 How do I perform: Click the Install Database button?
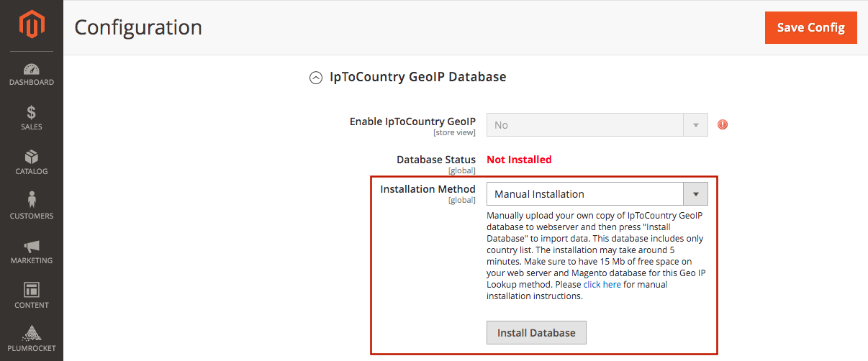click(x=536, y=333)
